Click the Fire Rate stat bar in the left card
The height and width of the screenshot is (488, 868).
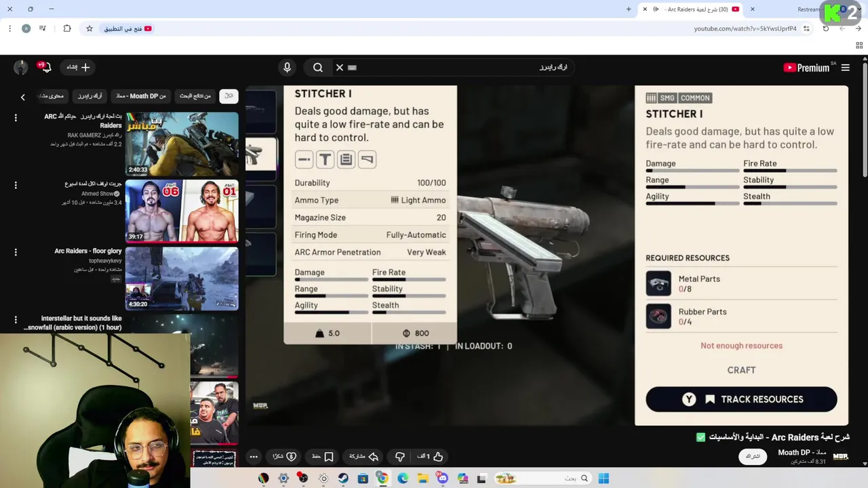409,279
